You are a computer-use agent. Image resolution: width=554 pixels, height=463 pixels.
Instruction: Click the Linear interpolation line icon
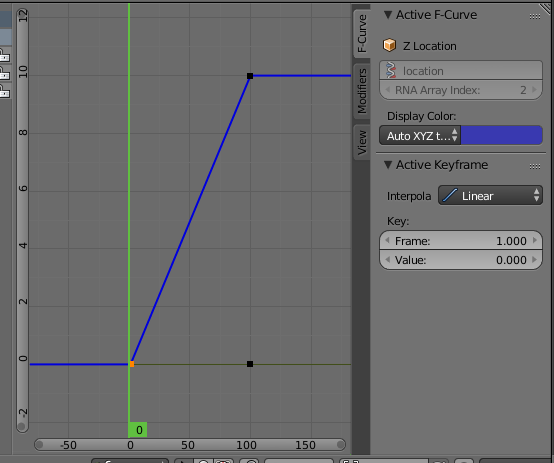pos(450,195)
